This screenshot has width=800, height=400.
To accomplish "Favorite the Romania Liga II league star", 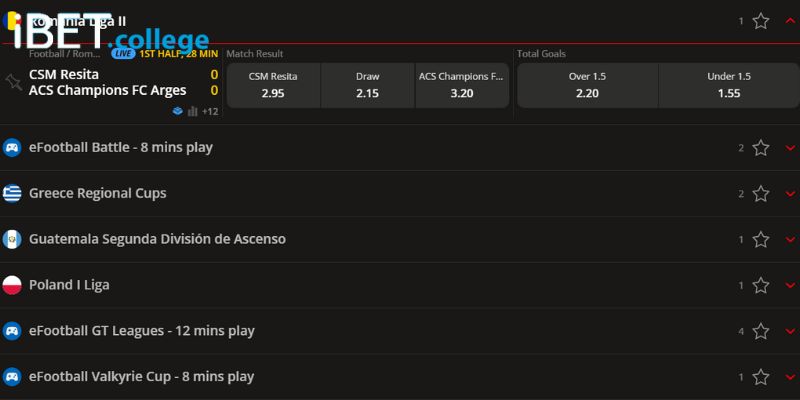I will pyautogui.click(x=760, y=21).
